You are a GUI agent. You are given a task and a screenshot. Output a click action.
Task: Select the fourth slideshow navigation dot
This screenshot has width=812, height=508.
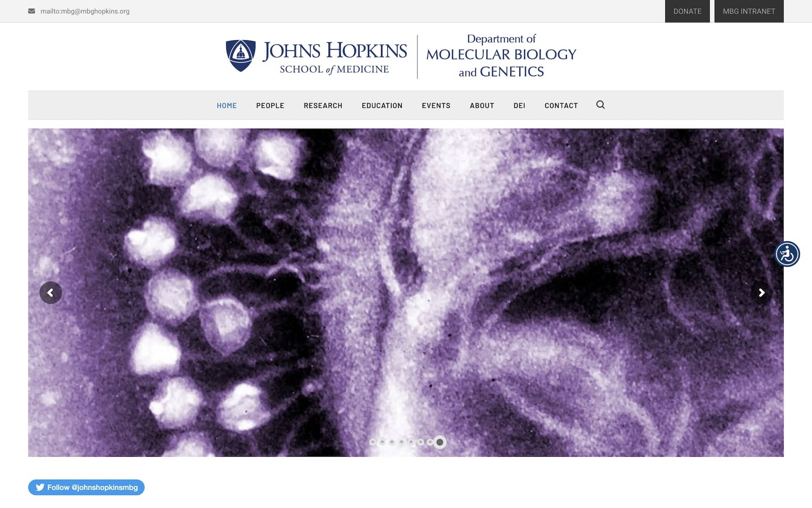point(402,442)
